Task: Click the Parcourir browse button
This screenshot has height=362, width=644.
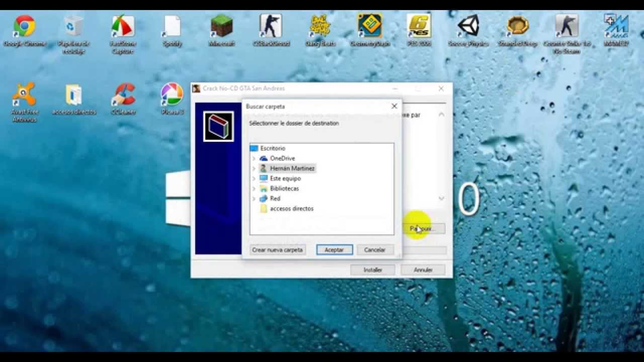Action: point(425,229)
